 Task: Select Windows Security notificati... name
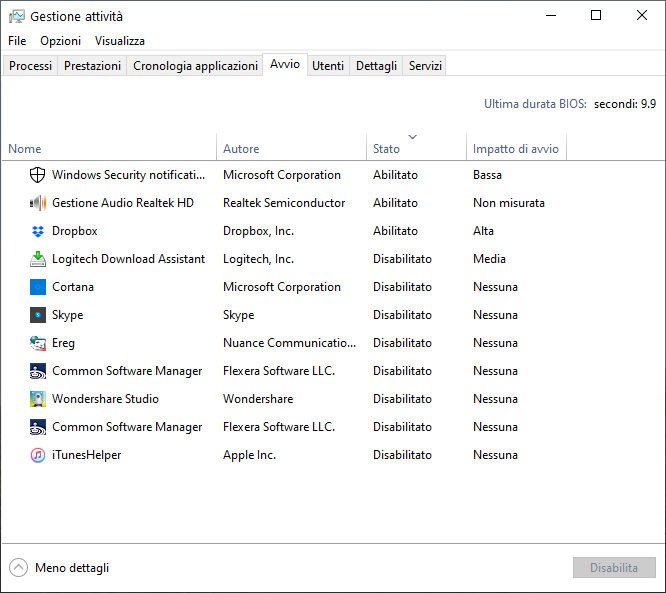point(128,175)
